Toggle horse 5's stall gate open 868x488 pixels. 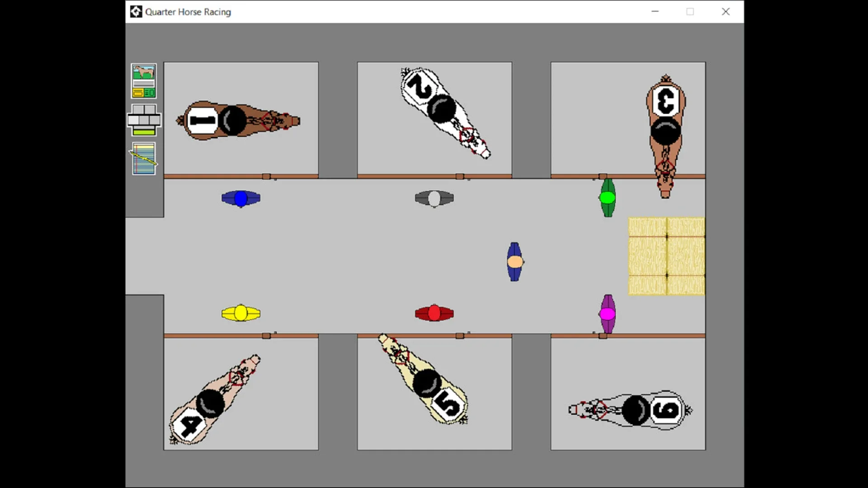(460, 335)
